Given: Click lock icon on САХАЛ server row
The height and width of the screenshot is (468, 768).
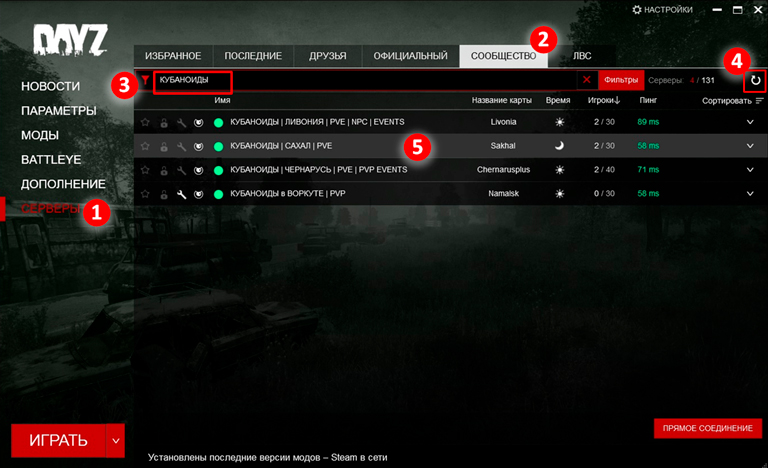Looking at the screenshot, I should (x=164, y=147).
